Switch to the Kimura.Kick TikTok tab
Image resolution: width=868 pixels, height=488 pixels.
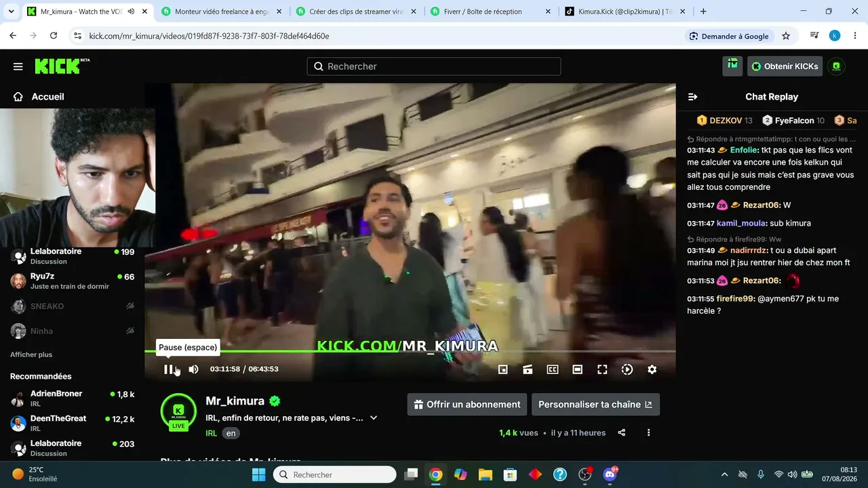coord(625,12)
